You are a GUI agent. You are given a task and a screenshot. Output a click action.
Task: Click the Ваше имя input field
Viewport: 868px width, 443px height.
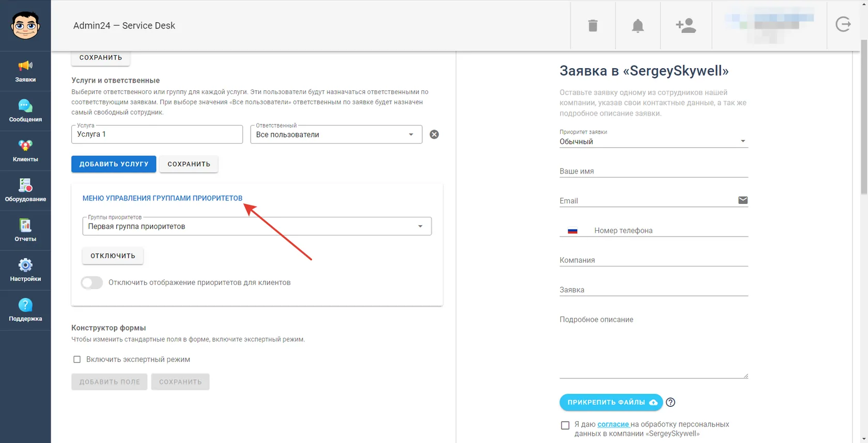[x=654, y=171]
